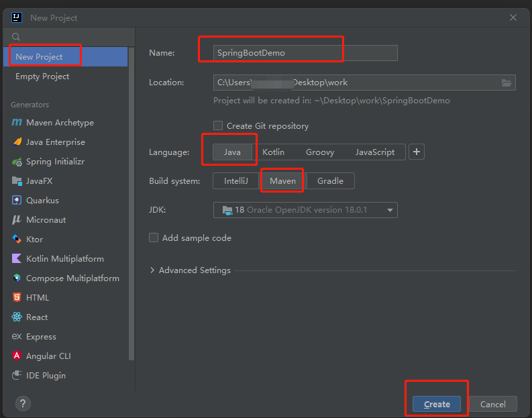Choose the JavaFX generator icon
The width and height of the screenshot is (532, 418).
[x=17, y=181]
